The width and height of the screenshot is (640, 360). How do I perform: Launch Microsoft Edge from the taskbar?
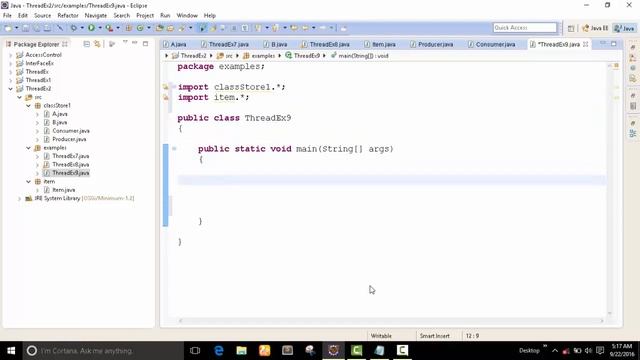coord(219,351)
